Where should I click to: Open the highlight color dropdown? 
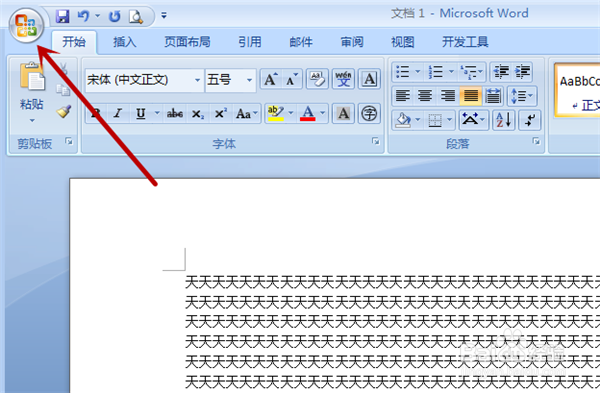coord(291,113)
